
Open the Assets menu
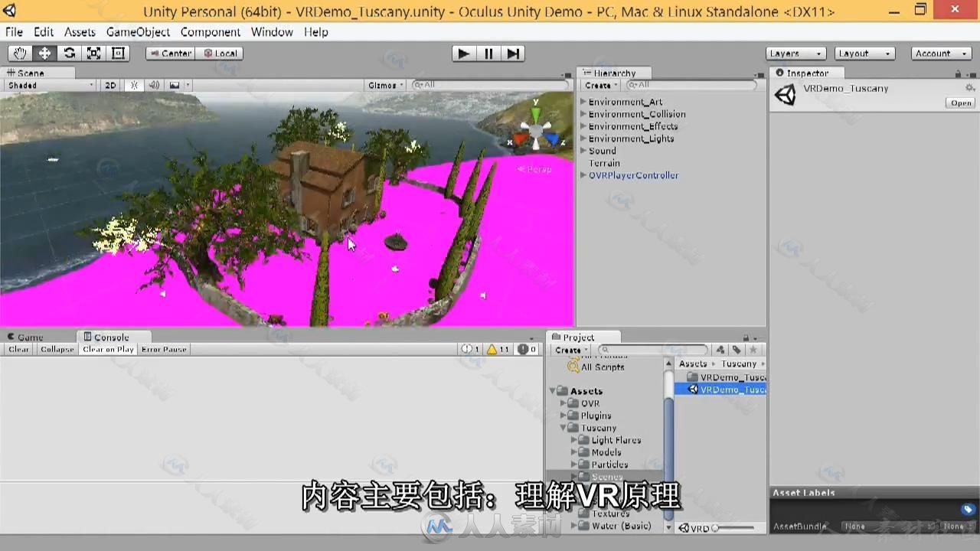pos(80,31)
